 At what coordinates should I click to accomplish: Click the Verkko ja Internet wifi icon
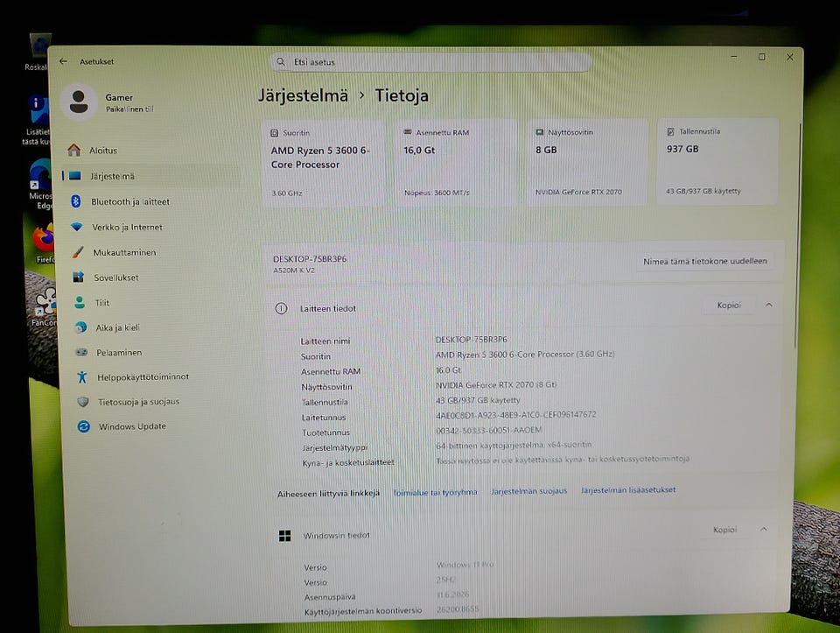(x=77, y=227)
